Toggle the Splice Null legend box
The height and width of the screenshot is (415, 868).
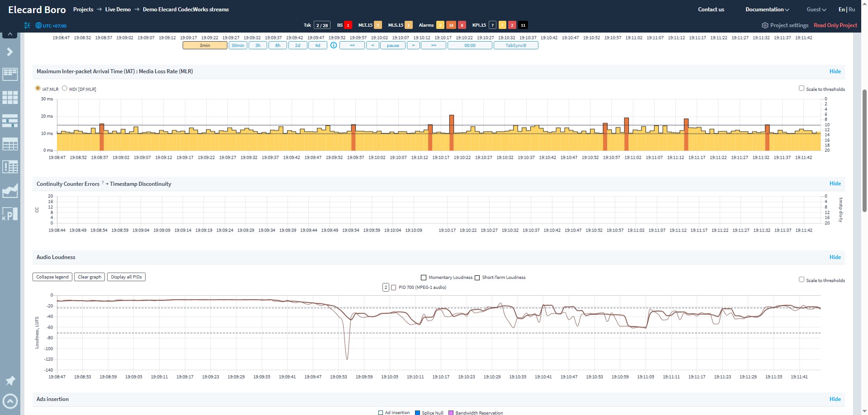(417, 413)
